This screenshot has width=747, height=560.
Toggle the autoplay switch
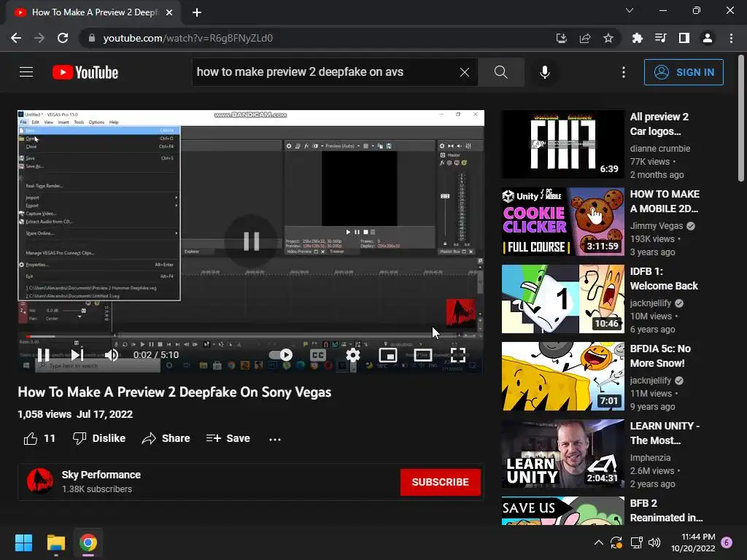point(281,355)
